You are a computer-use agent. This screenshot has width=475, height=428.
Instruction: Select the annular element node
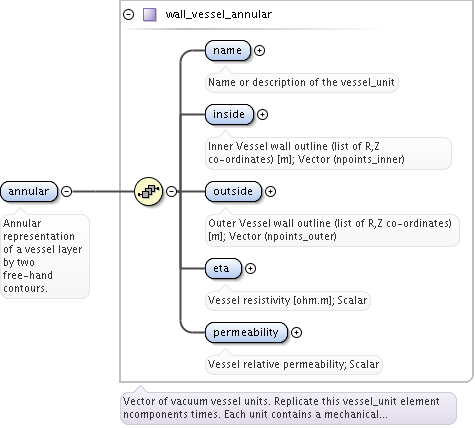coord(29,191)
